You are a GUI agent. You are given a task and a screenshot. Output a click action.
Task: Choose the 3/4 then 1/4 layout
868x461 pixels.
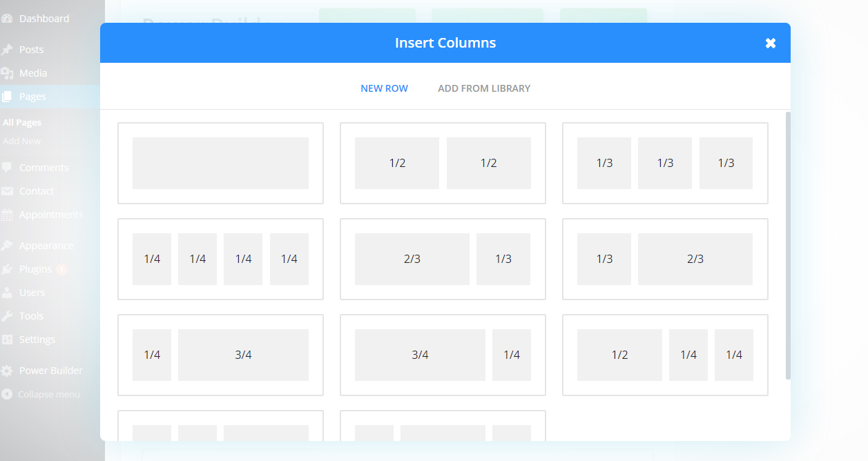pos(443,355)
